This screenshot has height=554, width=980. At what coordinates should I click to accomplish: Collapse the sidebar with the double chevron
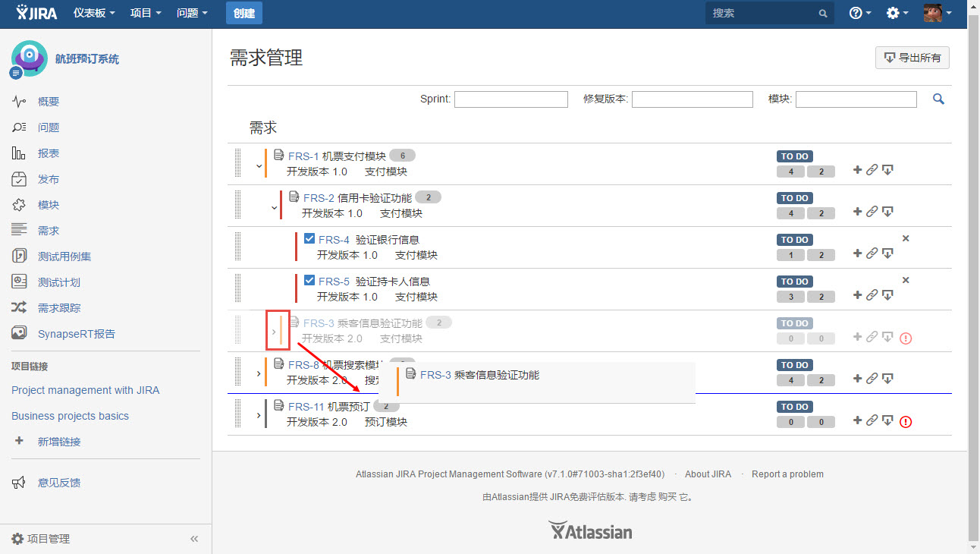click(x=194, y=539)
